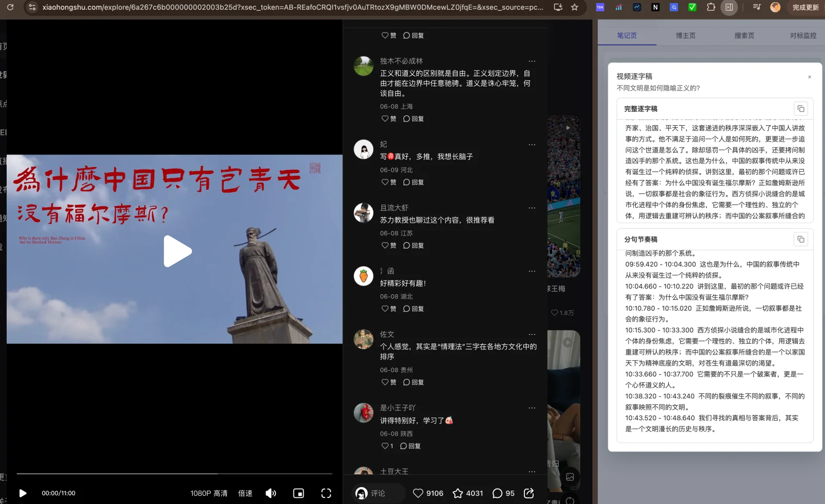Viewport: 825px width, 504px height.
Task: Like the 苏力教授 comment by 且流大虾
Action: (389, 245)
